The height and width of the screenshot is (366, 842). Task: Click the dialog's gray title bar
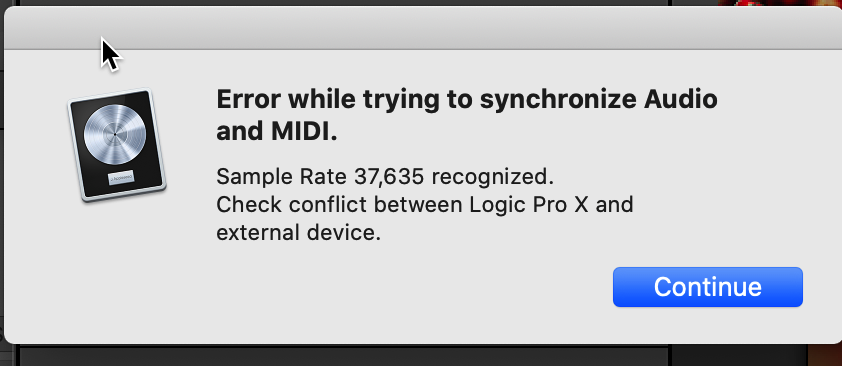pyautogui.click(x=421, y=28)
